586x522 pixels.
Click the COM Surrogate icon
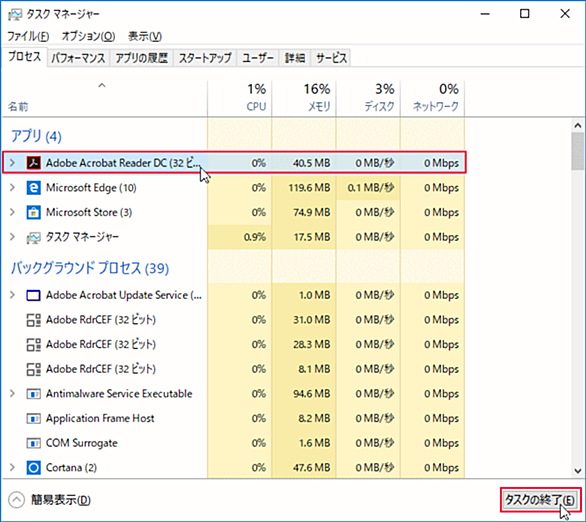pyautogui.click(x=33, y=443)
